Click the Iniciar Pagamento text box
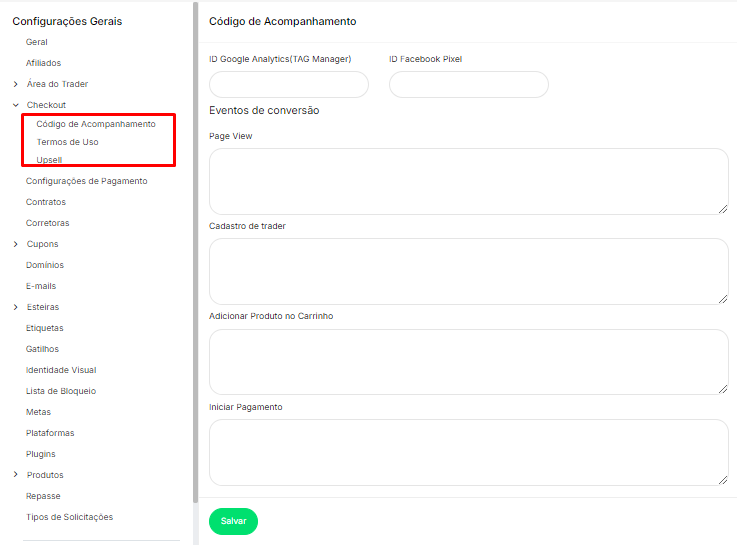 coord(468,452)
